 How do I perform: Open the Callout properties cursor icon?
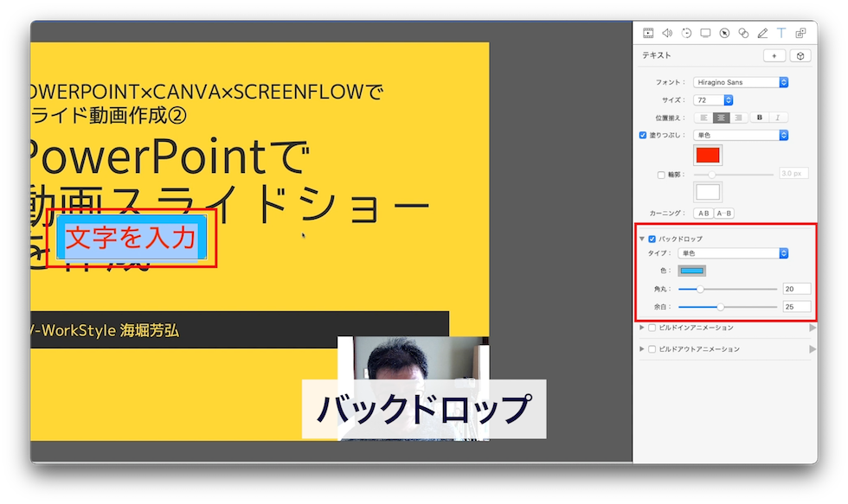tap(726, 32)
